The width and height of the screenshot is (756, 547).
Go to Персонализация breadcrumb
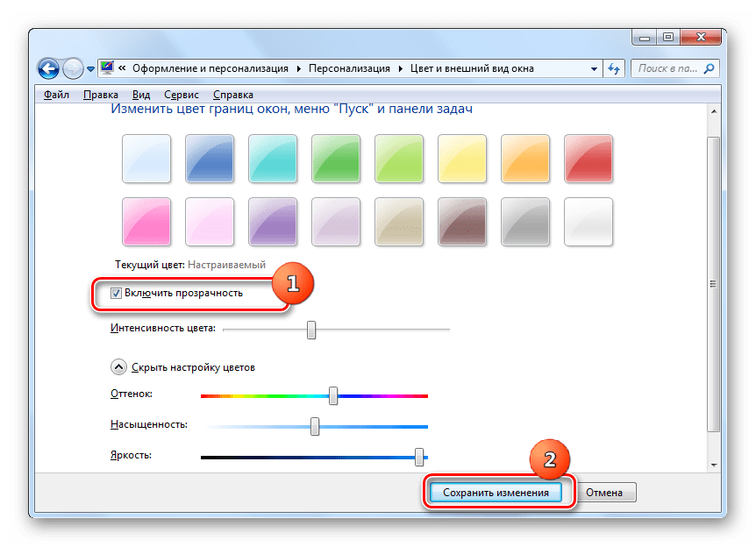[349, 68]
